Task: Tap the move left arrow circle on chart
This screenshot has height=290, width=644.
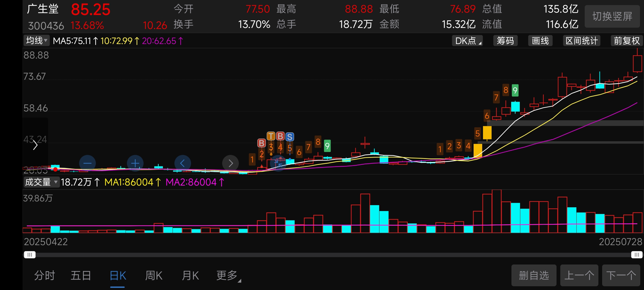Action: (x=183, y=163)
